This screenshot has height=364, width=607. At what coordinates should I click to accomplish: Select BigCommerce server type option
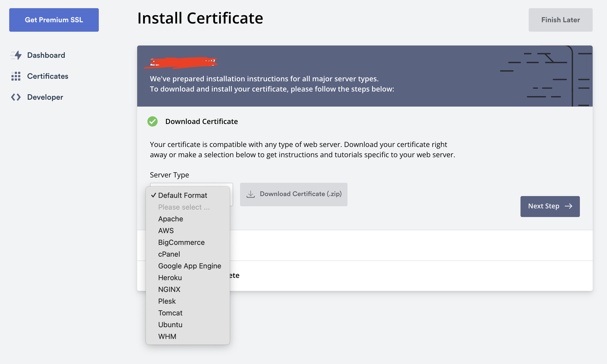tap(188, 242)
